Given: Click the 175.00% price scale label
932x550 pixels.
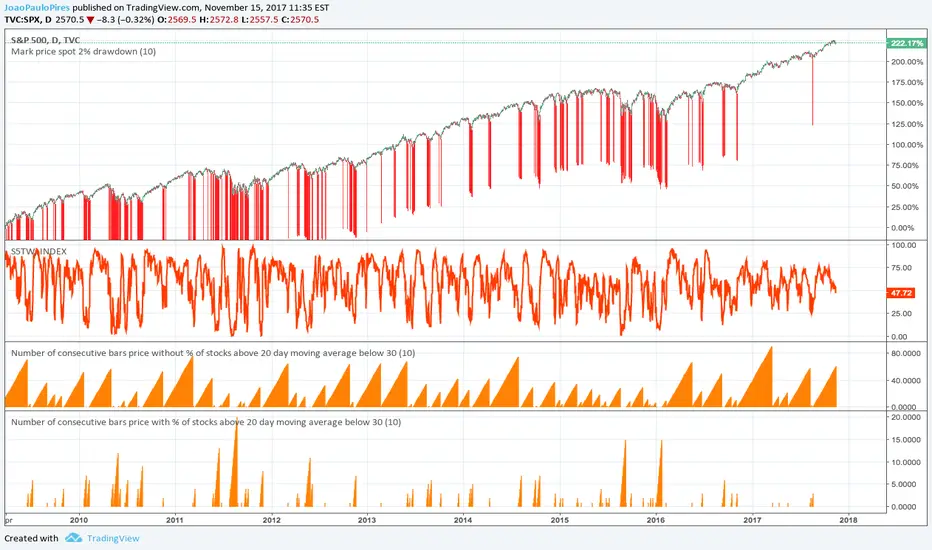Looking at the screenshot, I should click(907, 83).
